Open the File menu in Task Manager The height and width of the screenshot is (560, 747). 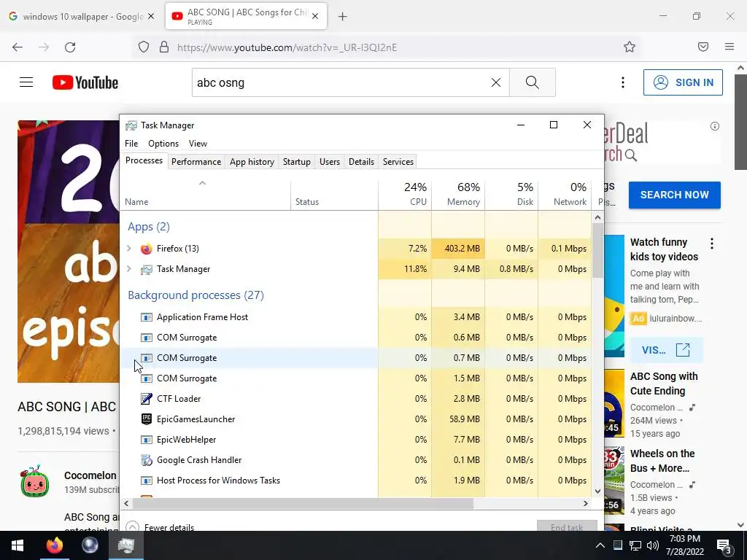click(131, 144)
